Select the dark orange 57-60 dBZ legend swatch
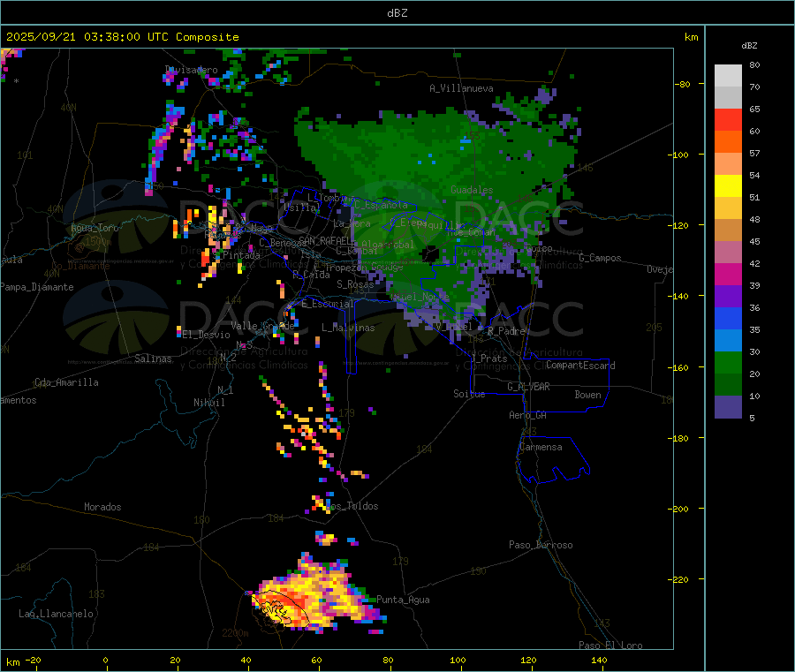 coord(728,142)
